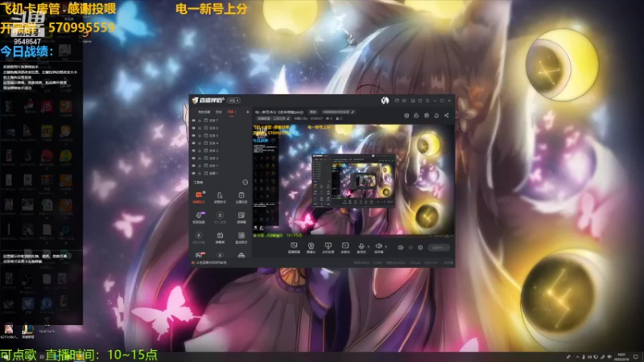This screenshot has height=362, width=644.
Task: Open the Windows notification center icon
Action: point(636,356)
